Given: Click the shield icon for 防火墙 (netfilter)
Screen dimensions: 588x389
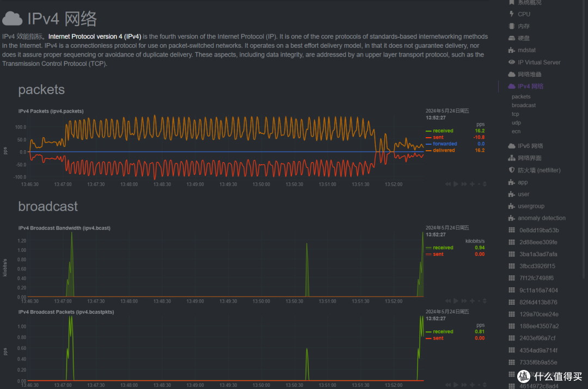Looking at the screenshot, I should point(511,170).
